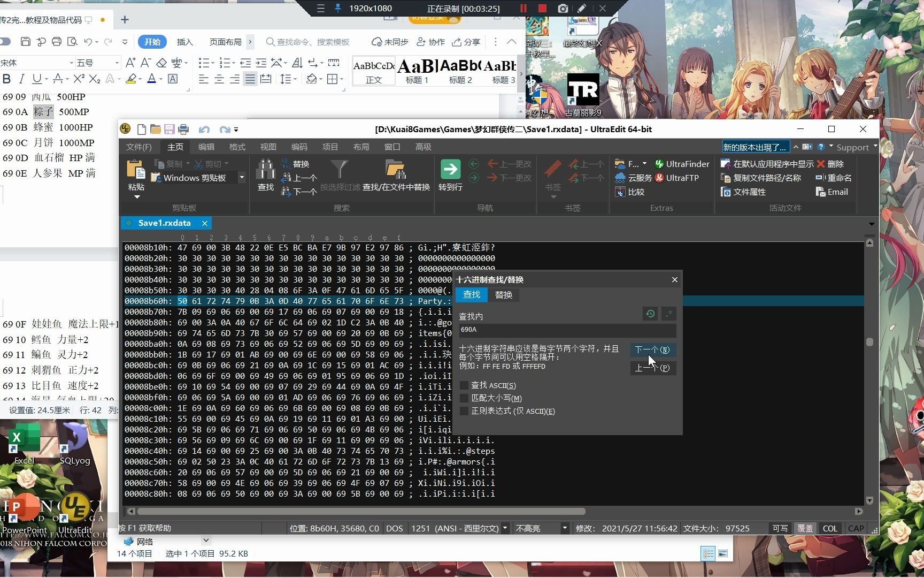Open WPS font name 宋体 dropdown

pyautogui.click(x=71, y=63)
